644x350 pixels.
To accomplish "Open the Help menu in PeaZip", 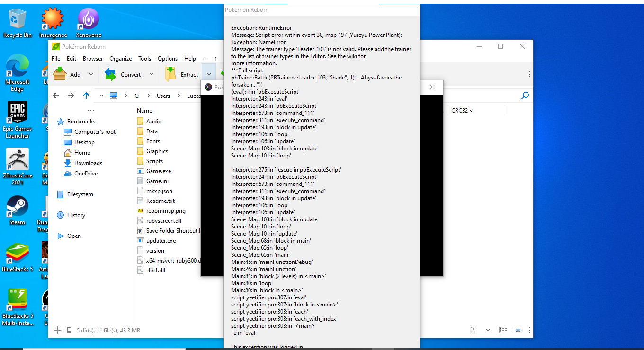I will [x=190, y=59].
